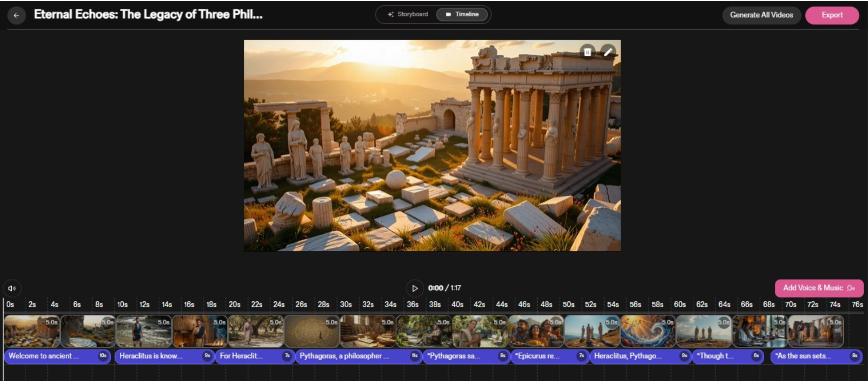Select the three statues on hilltop clip at 50s
The height and width of the screenshot is (381, 868).
tap(592, 331)
